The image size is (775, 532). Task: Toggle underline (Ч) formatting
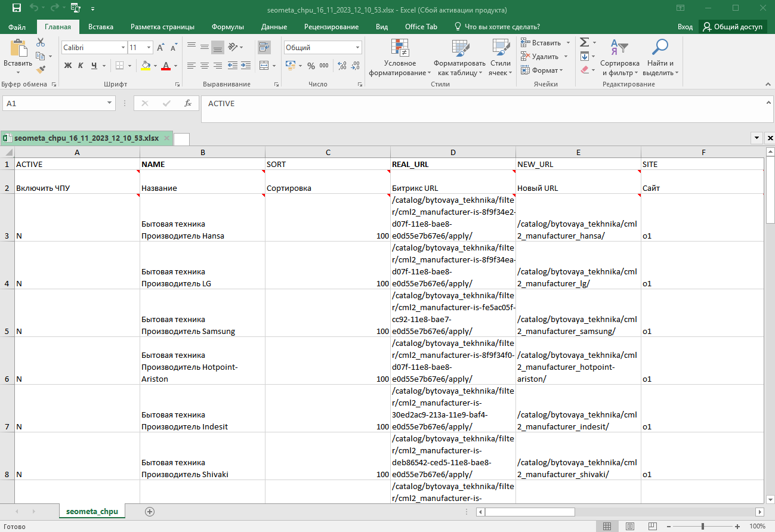pyautogui.click(x=94, y=66)
